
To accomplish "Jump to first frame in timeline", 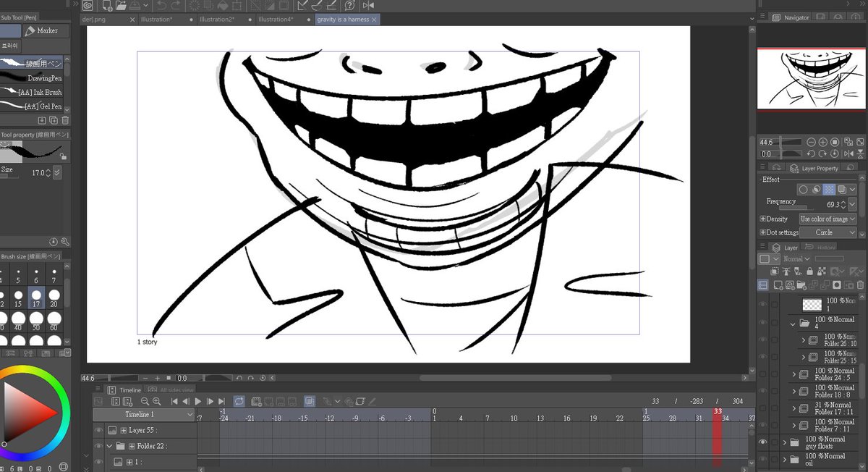I will (x=174, y=400).
